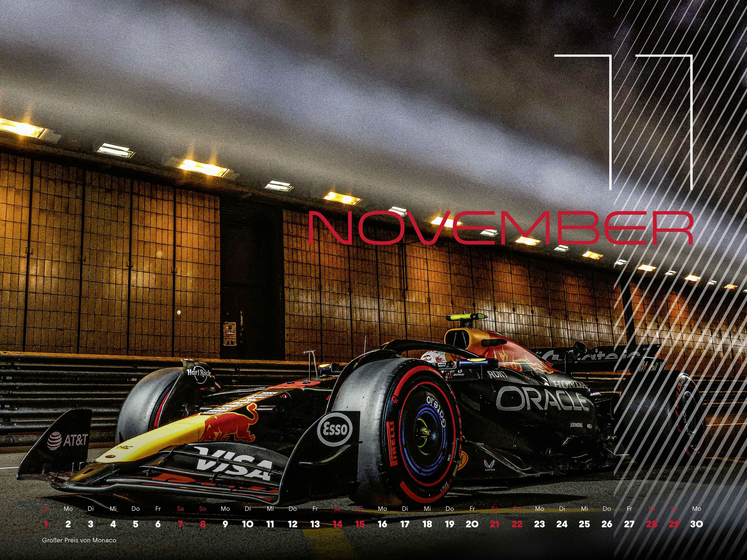This screenshot has width=747, height=560.
Task: Click the Honda logo on engine cover
Action: coord(570,385)
